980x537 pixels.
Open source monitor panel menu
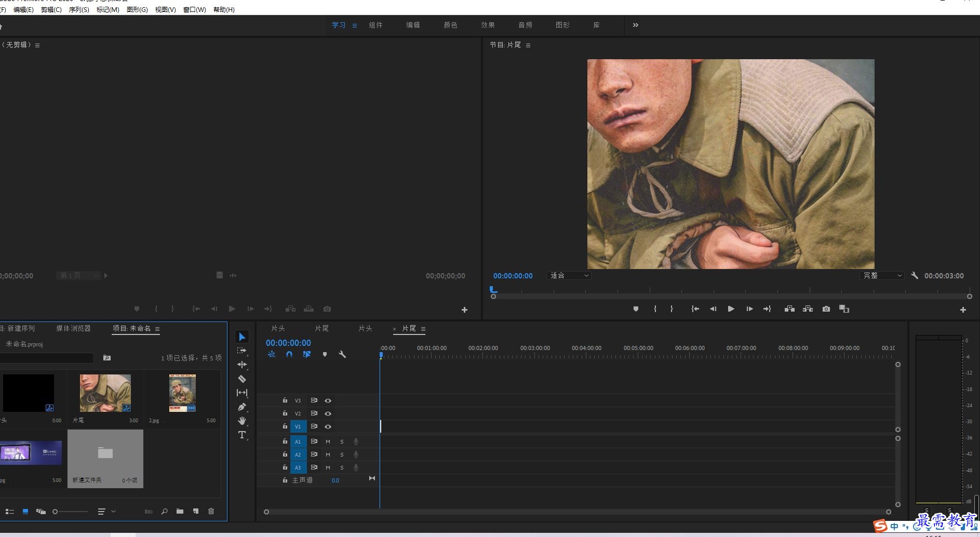37,45
